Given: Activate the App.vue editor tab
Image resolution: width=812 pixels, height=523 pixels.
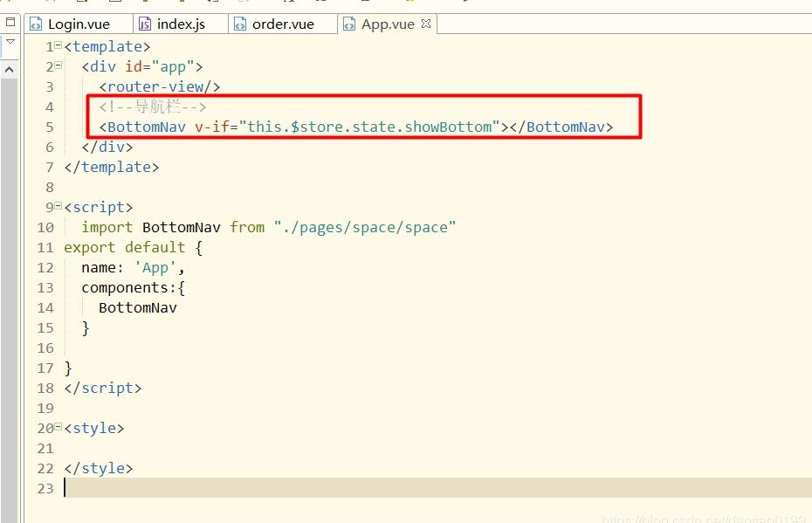Looking at the screenshot, I should click(x=388, y=24).
